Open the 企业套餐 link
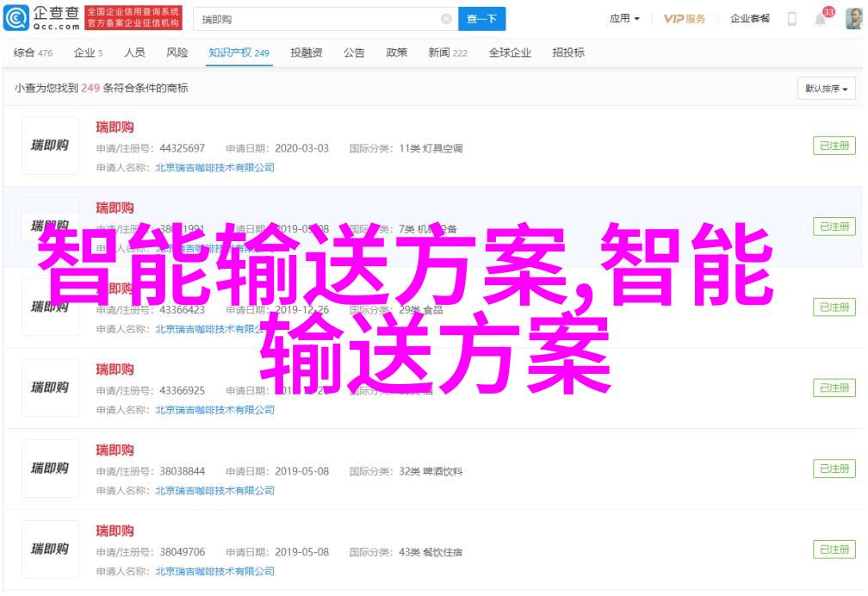Image resolution: width=868 pixels, height=596 pixels. [x=750, y=19]
